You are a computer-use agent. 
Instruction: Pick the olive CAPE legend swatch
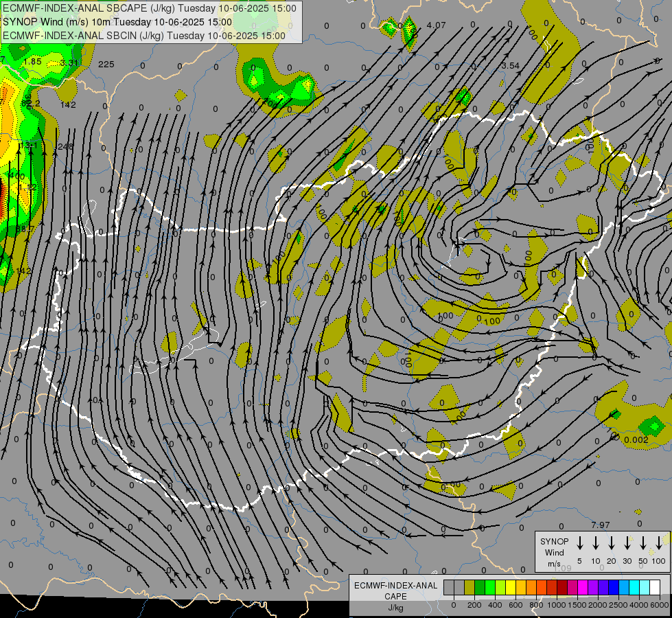pyautogui.click(x=470, y=587)
